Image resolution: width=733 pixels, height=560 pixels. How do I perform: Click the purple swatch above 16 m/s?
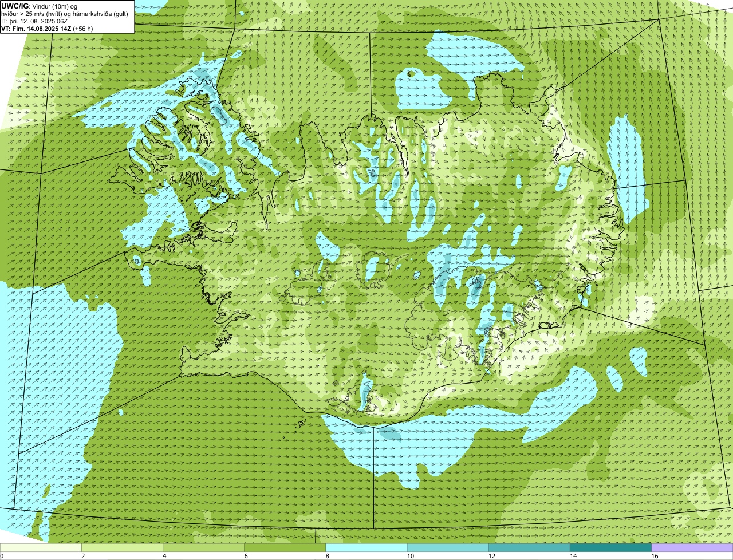[x=692, y=547]
